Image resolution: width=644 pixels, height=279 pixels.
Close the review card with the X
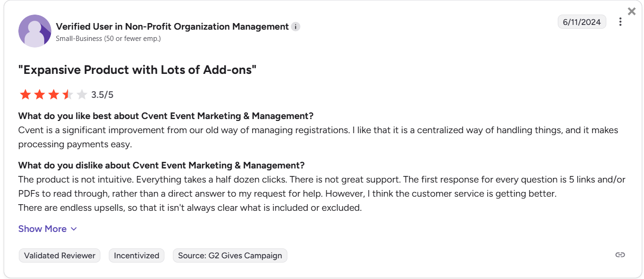[x=632, y=11]
